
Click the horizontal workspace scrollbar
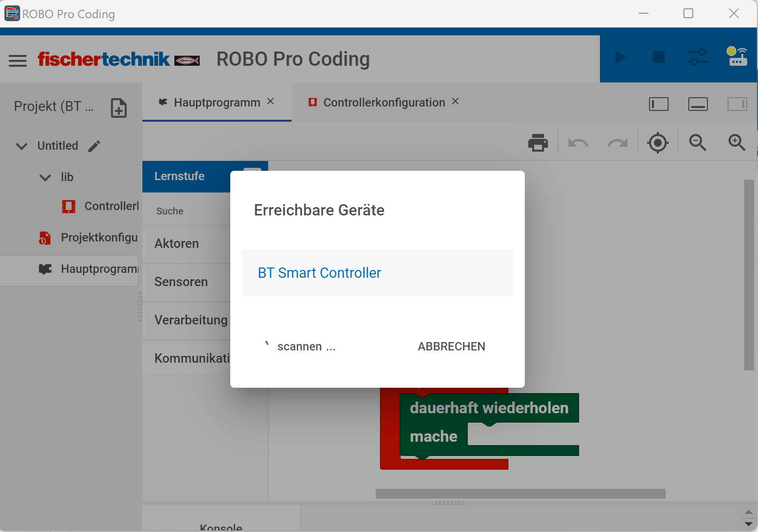[520, 494]
